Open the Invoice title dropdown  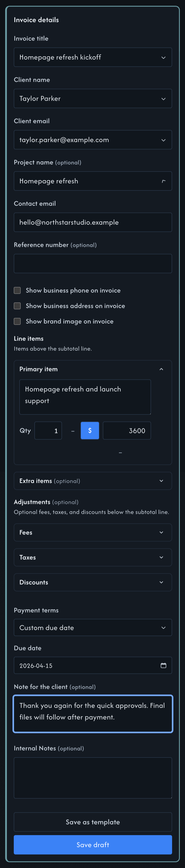163,57
